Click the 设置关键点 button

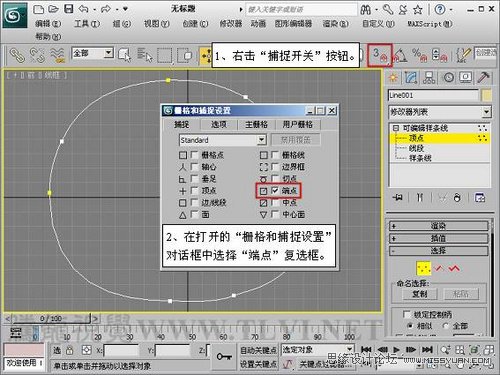(258, 365)
